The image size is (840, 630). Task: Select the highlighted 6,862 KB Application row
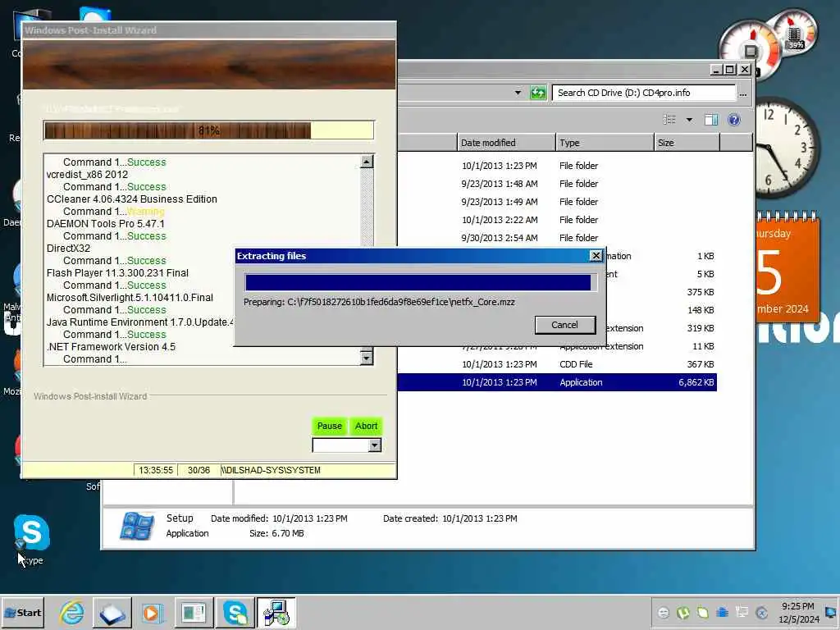(x=557, y=382)
